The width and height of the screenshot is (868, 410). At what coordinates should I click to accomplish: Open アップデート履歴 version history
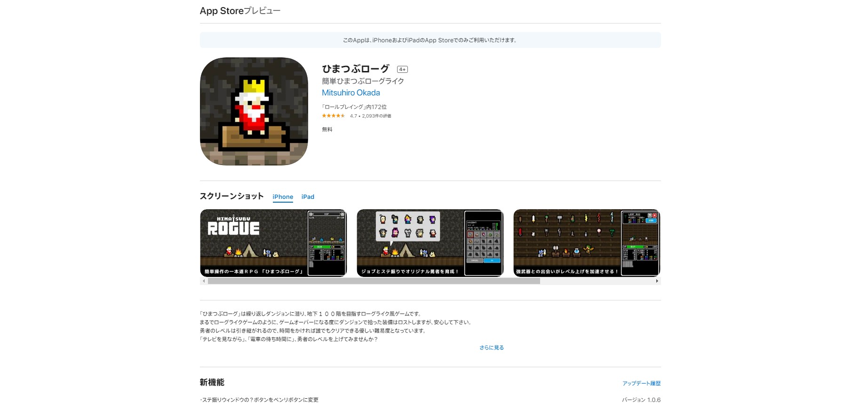pos(641,384)
